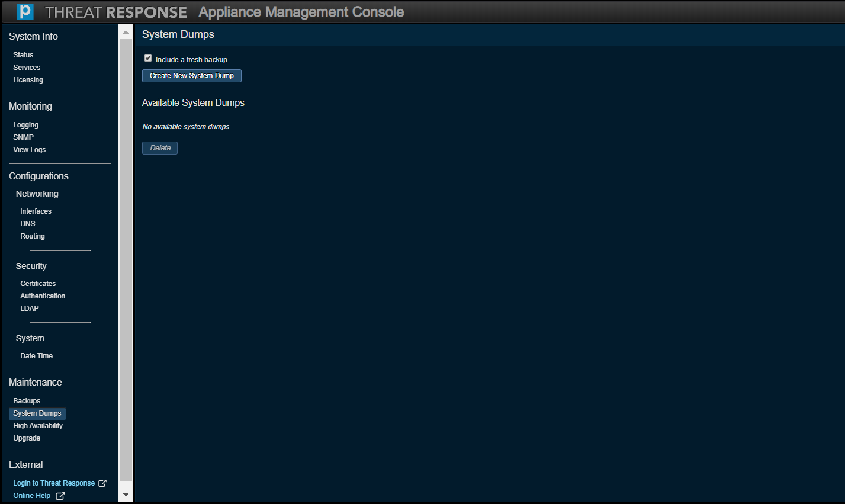Open Certificates under Security
The width and height of the screenshot is (845, 504).
tap(38, 284)
